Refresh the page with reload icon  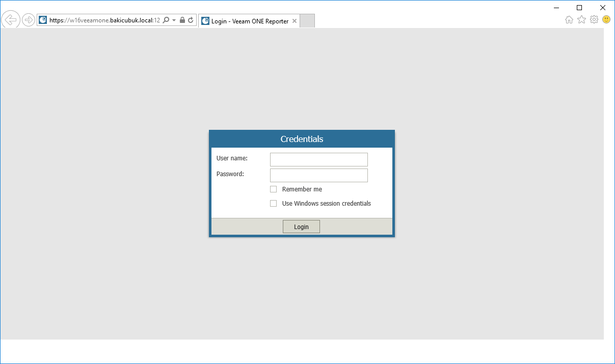(x=191, y=20)
